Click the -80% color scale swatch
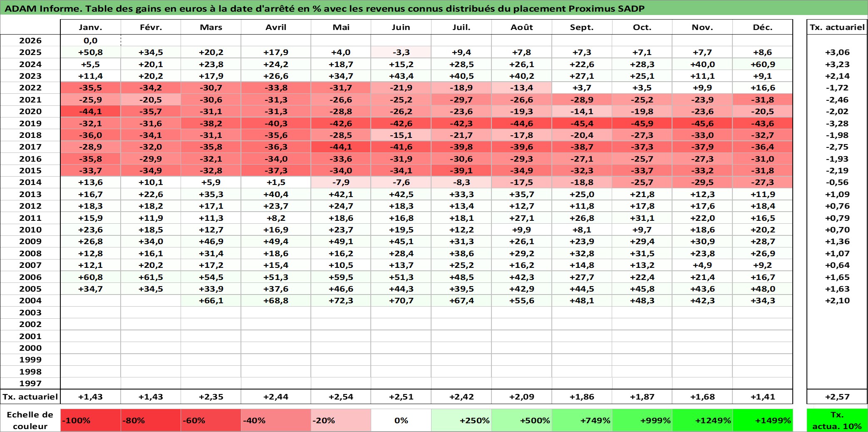The height and width of the screenshot is (432, 868). tap(151, 420)
